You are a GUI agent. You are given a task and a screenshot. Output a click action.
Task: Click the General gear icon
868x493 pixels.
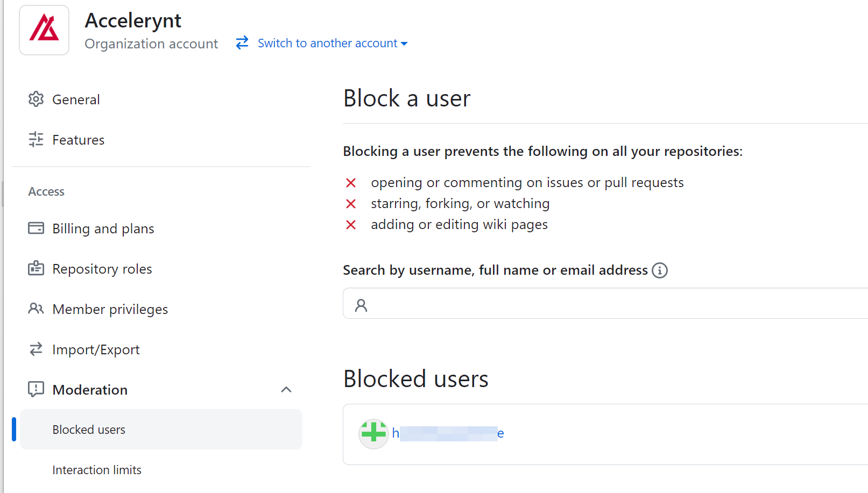click(36, 99)
